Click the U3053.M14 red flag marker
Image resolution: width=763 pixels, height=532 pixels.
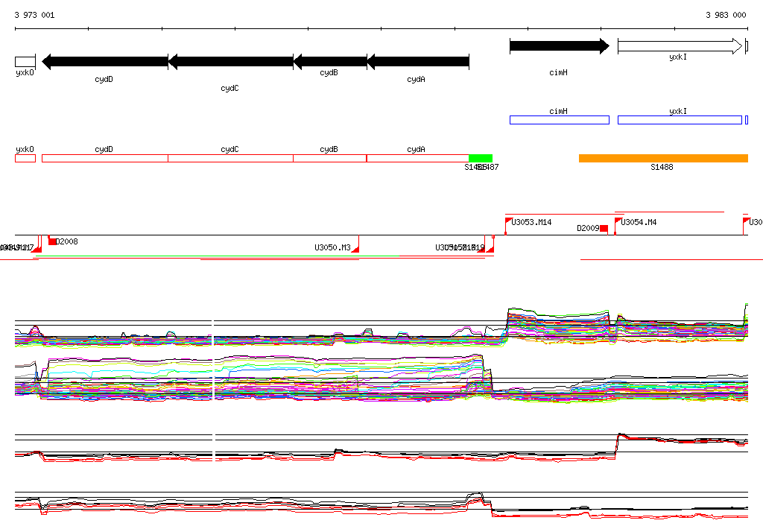[507, 227]
